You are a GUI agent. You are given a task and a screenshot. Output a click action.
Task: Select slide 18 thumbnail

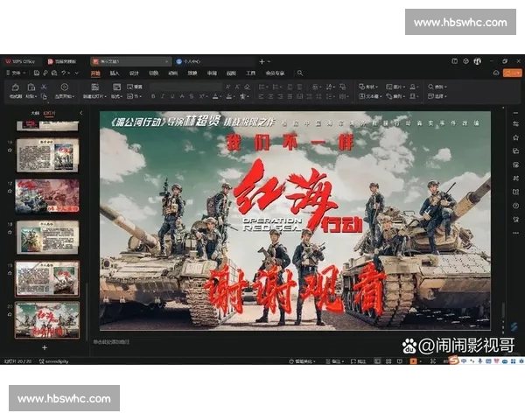coord(47,237)
